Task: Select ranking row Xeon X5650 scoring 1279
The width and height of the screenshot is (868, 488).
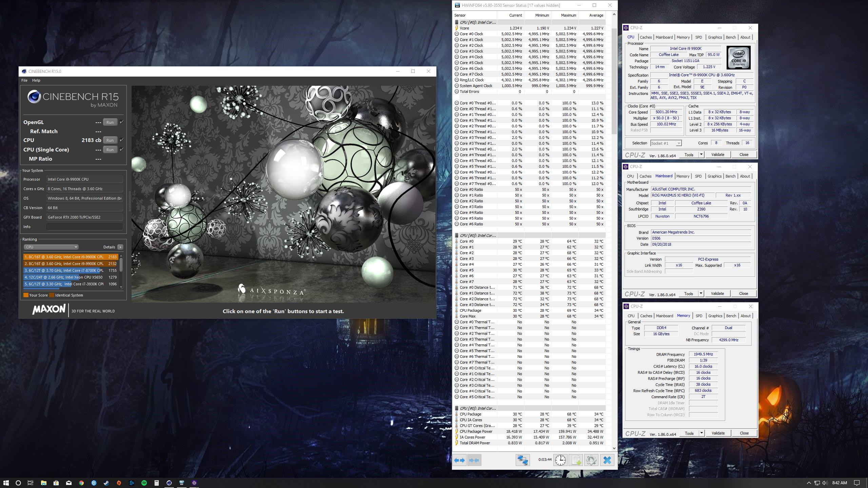Action: (71, 277)
